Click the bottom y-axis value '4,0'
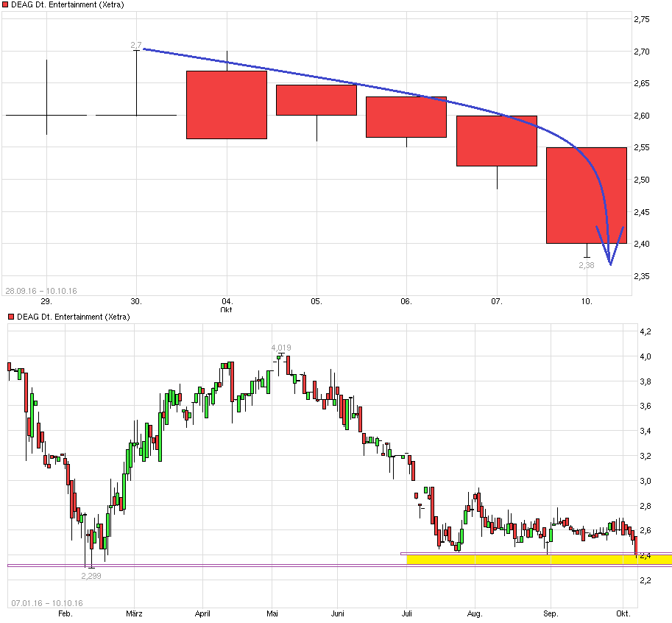Image resolution: width=672 pixels, height=623 pixels. [646, 356]
